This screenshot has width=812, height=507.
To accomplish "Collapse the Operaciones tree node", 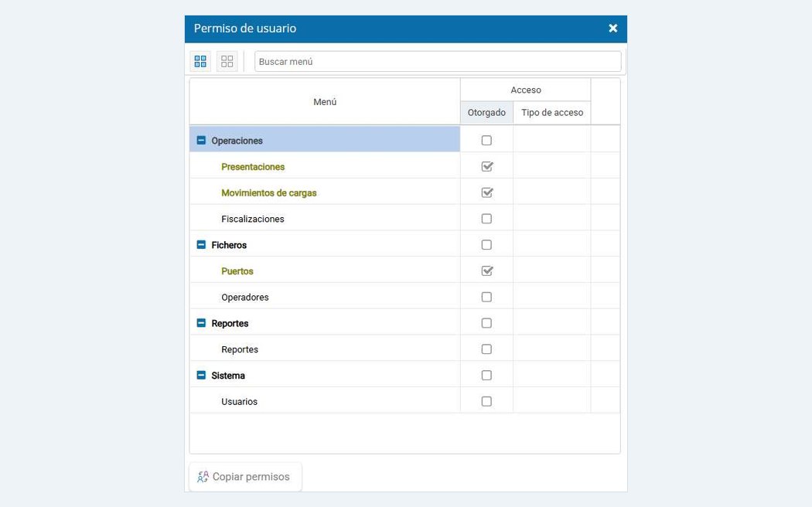I will pos(201,140).
